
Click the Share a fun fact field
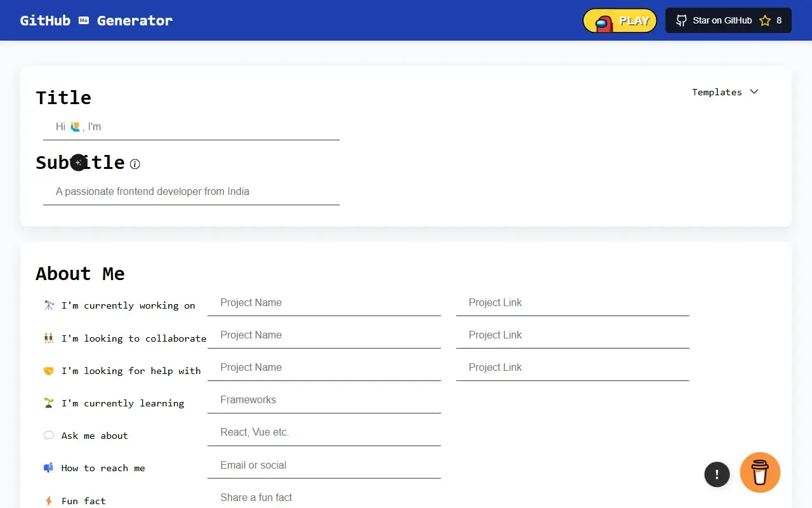324,498
